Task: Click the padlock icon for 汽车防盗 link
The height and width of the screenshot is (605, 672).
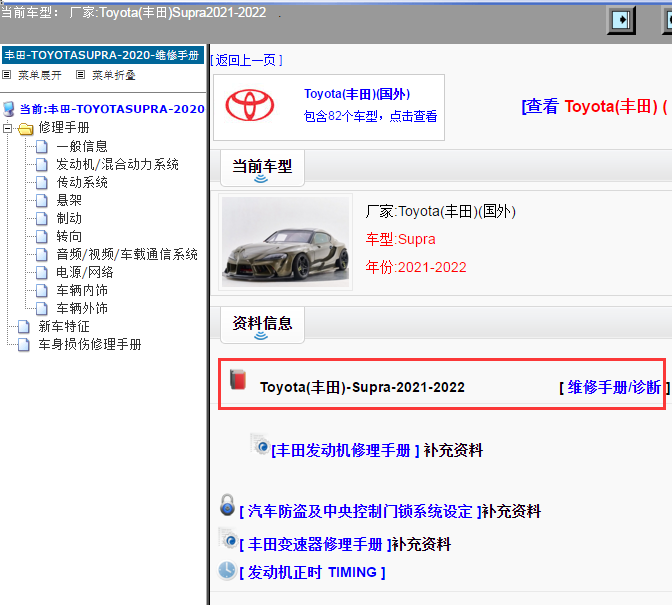Action: tap(228, 505)
